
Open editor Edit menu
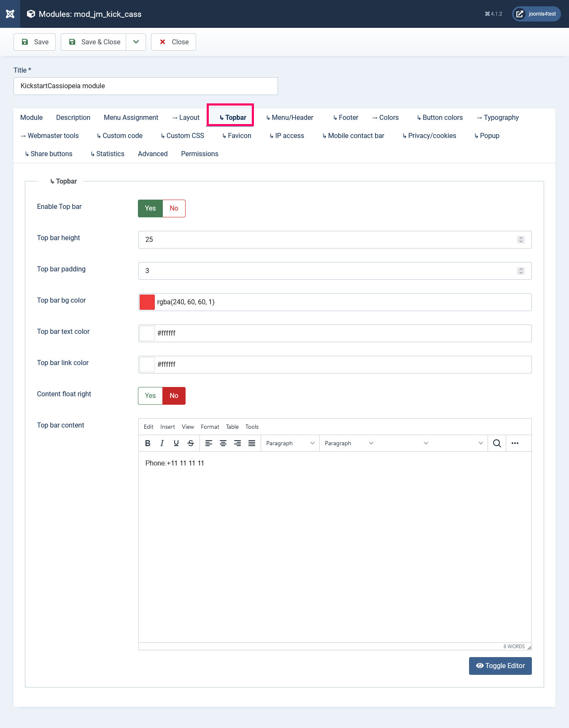tap(148, 427)
